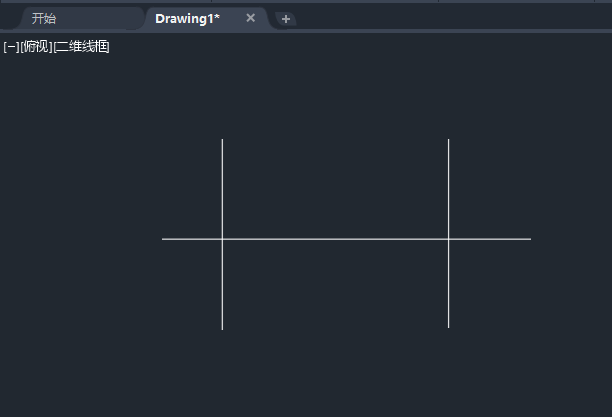Click the horizontal line's midpoint between the verticals
612x417 pixels.
pyautogui.click(x=335, y=239)
